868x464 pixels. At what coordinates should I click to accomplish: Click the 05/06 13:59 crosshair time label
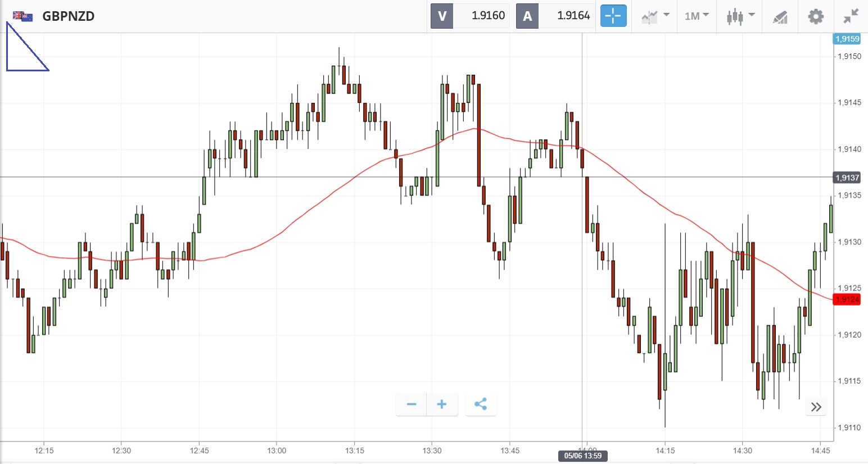pyautogui.click(x=582, y=456)
